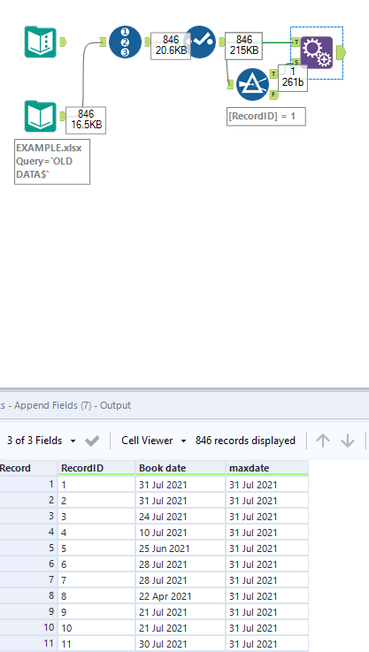
Task: Click the 846 16.5KB connection label
Action: [86, 120]
